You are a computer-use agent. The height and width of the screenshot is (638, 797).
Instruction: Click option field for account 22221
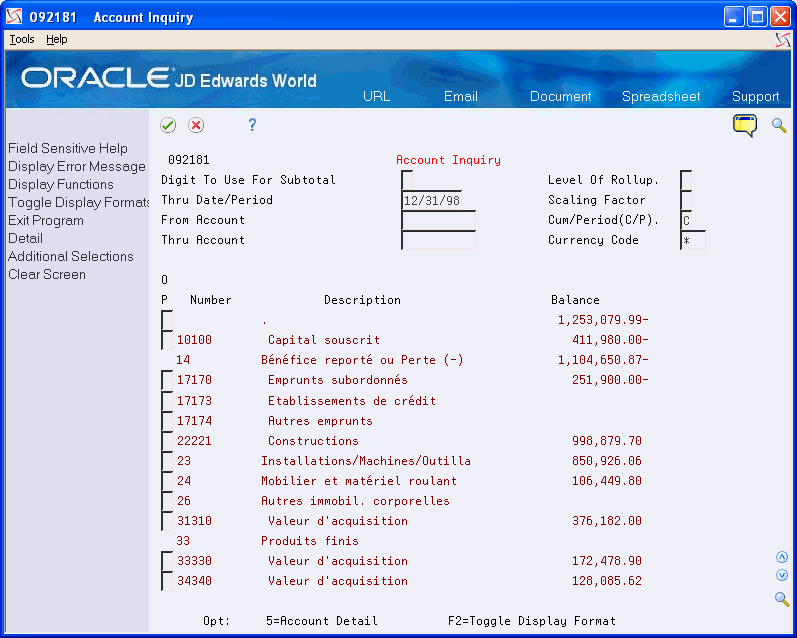click(x=167, y=440)
